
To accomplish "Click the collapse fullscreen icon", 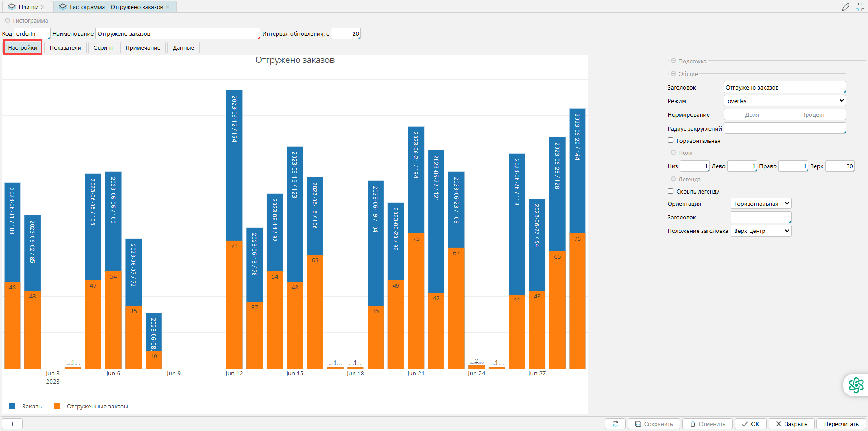I will pos(860,7).
